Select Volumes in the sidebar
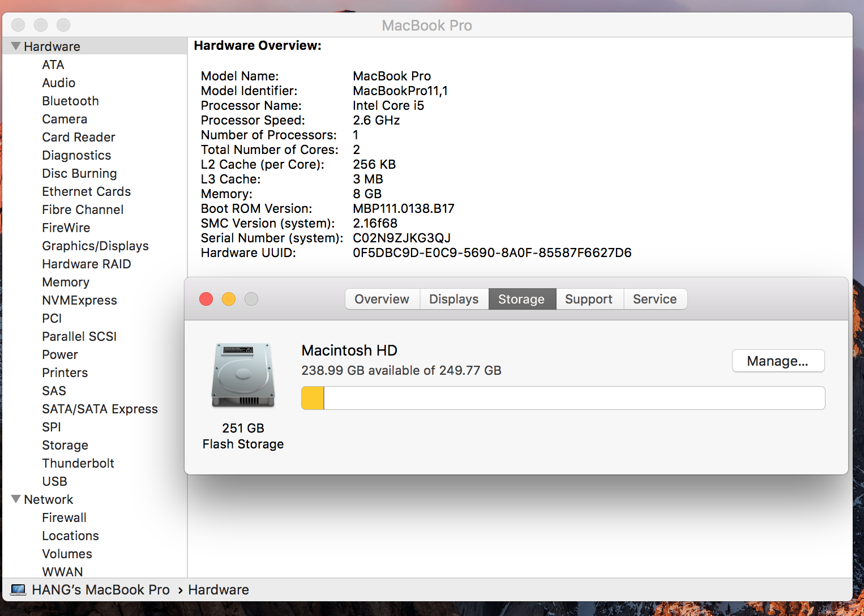864x616 pixels. (67, 554)
